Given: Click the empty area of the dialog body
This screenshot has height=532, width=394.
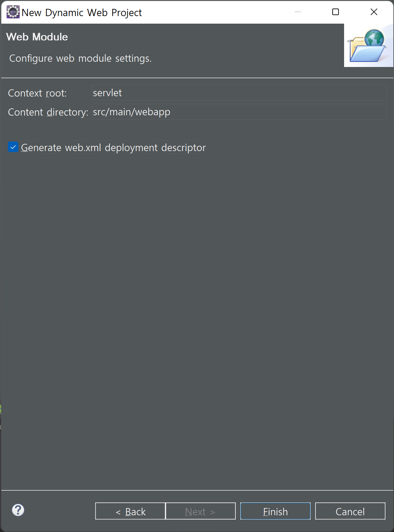Looking at the screenshot, I should click(197, 312).
